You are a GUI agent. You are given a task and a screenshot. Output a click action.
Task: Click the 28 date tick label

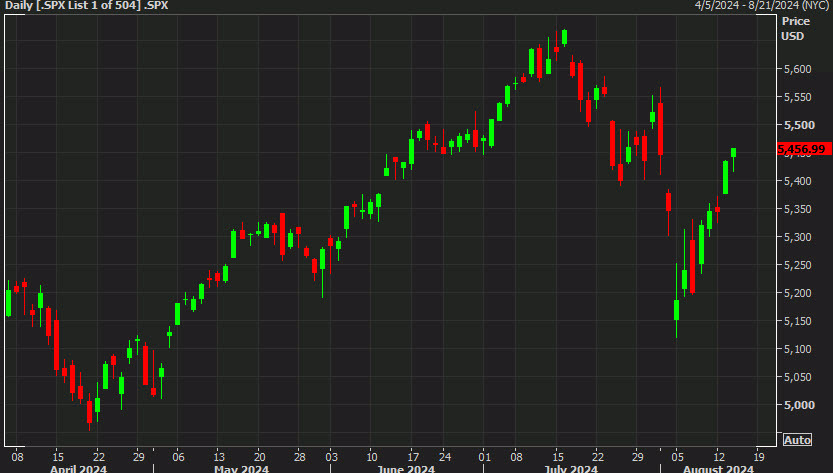pyautogui.click(x=300, y=457)
